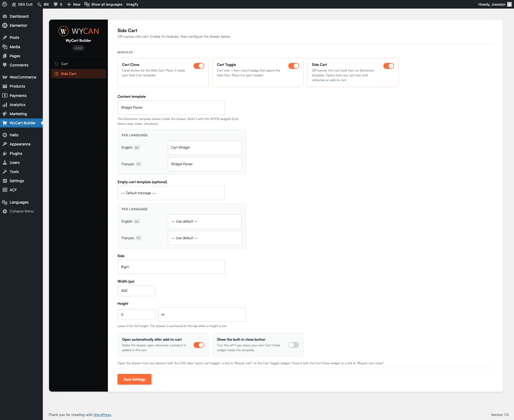514x420 pixels.
Task: Click the Width (px) input field
Action: [137, 291]
